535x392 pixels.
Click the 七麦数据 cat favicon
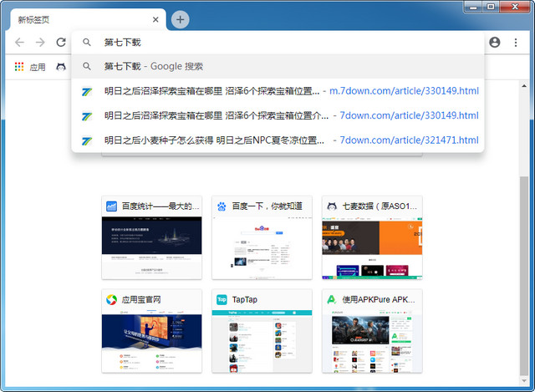coord(332,206)
